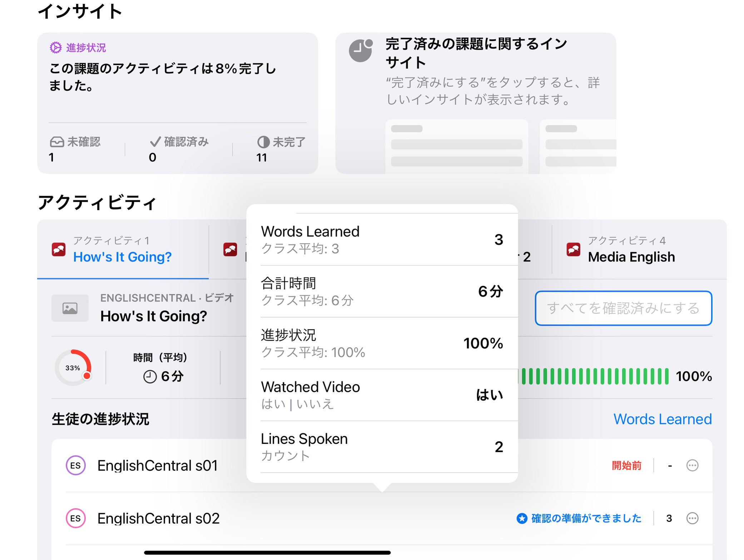This screenshot has height=560, width=744.
Task: Click EnglishCentral s02 avatar icon
Action: (75, 518)
